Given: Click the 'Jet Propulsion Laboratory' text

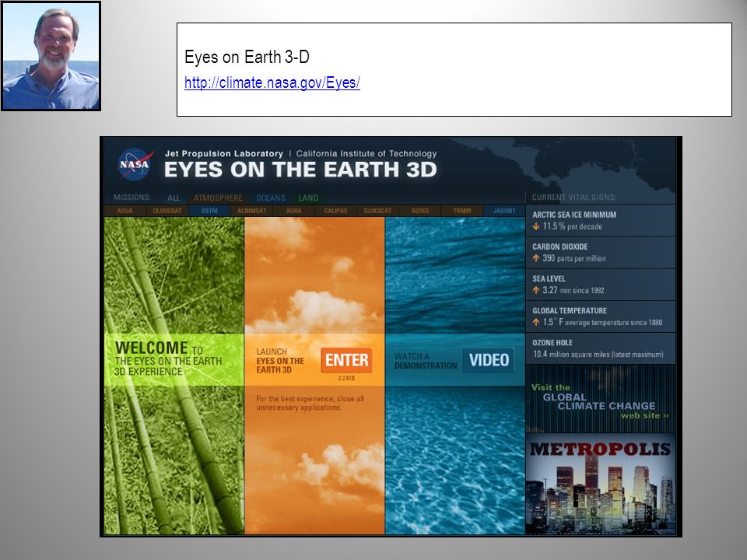Looking at the screenshot, I should pyautogui.click(x=224, y=153).
